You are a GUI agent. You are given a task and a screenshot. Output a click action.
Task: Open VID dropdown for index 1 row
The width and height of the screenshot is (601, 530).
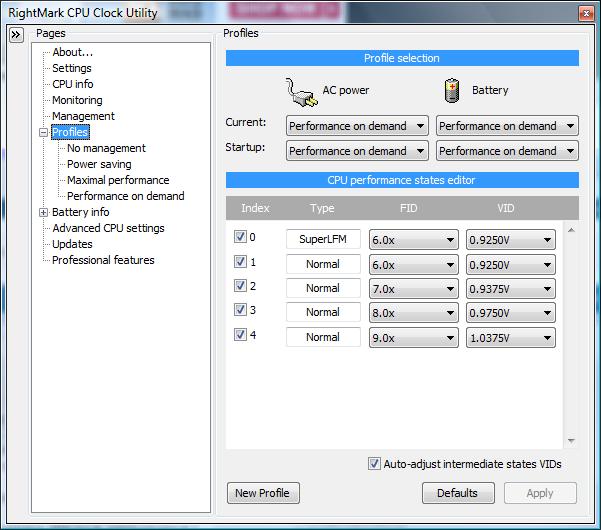point(511,265)
